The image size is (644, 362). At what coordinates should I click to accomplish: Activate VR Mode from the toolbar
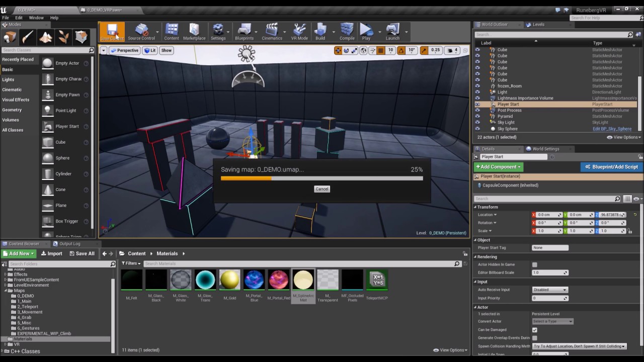[299, 32]
